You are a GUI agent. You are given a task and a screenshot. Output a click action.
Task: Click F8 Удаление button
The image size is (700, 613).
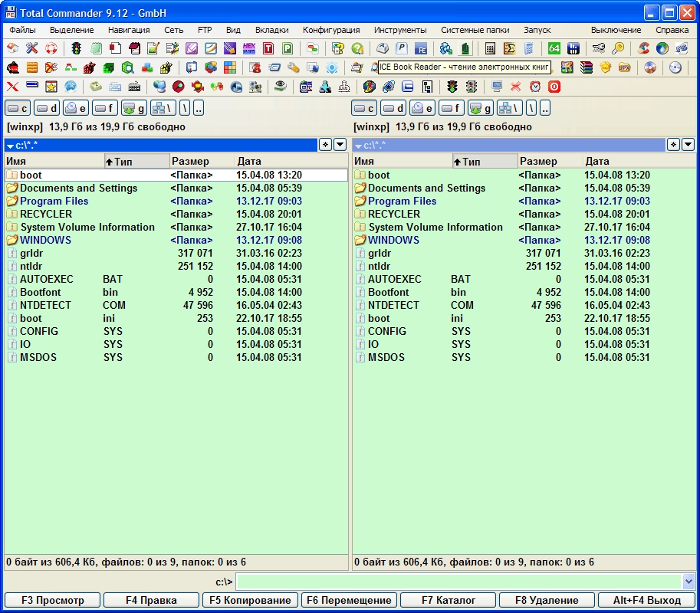(x=547, y=600)
